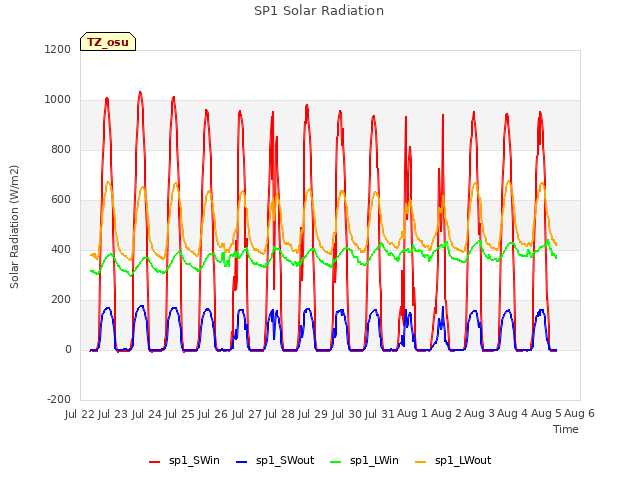Click the 1200 y-axis tick label

[x=58, y=49]
